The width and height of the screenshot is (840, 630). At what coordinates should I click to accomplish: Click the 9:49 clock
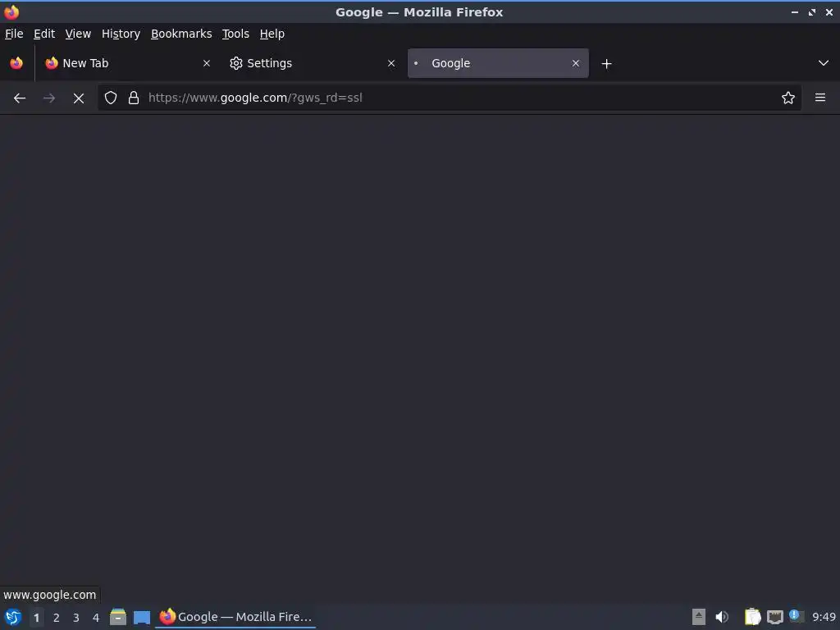coord(824,617)
